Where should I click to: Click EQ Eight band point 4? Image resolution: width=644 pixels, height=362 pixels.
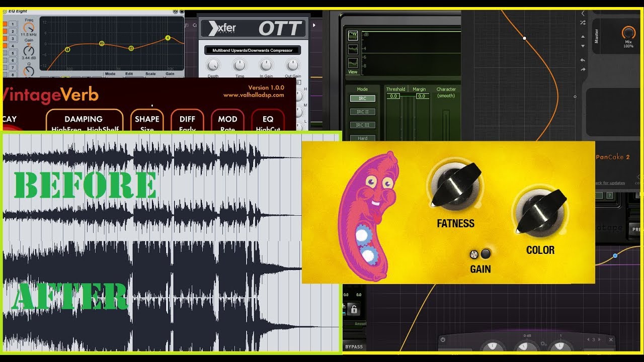tap(168, 38)
